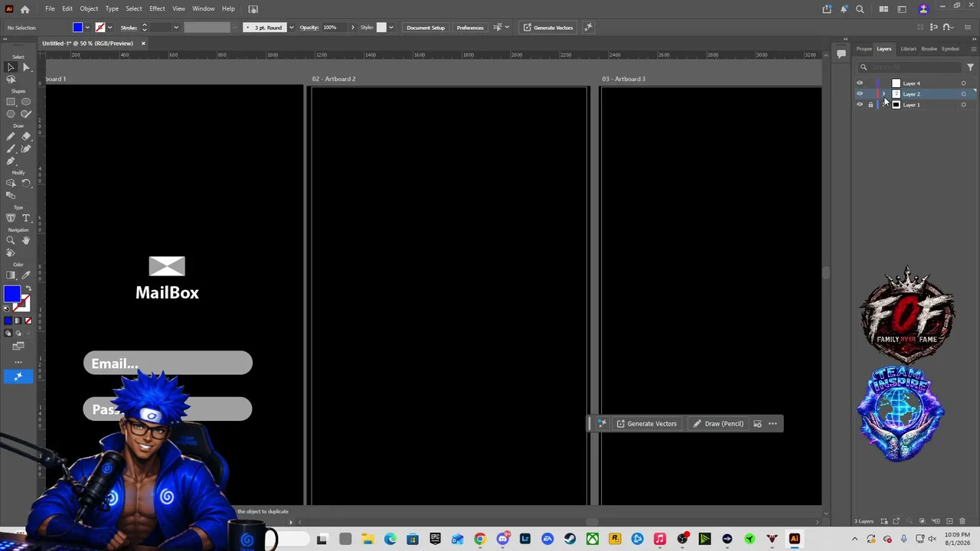The width and height of the screenshot is (980, 551).
Task: Click Layer 4 target circle
Action: click(x=963, y=83)
